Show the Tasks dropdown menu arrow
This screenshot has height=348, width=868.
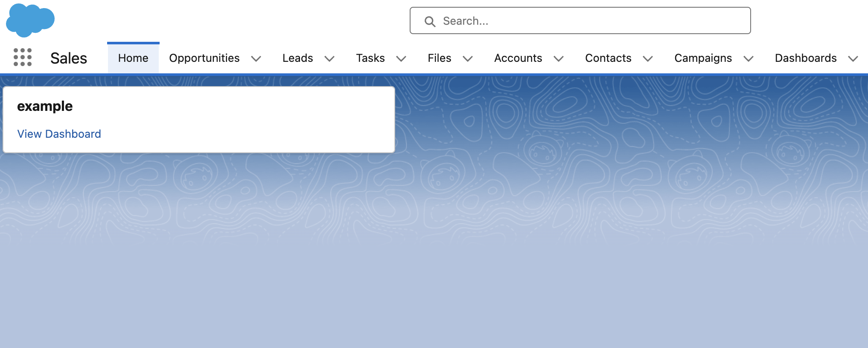[x=401, y=58]
